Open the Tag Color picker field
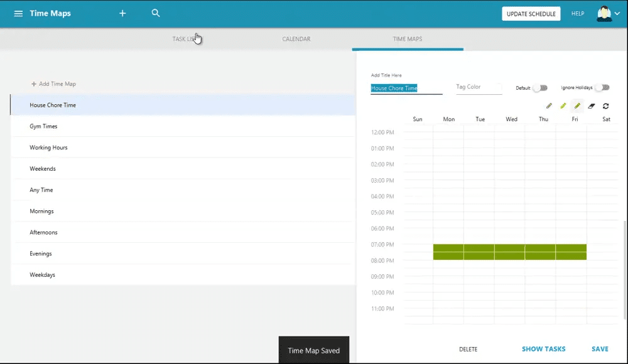The image size is (628, 364). (479, 87)
